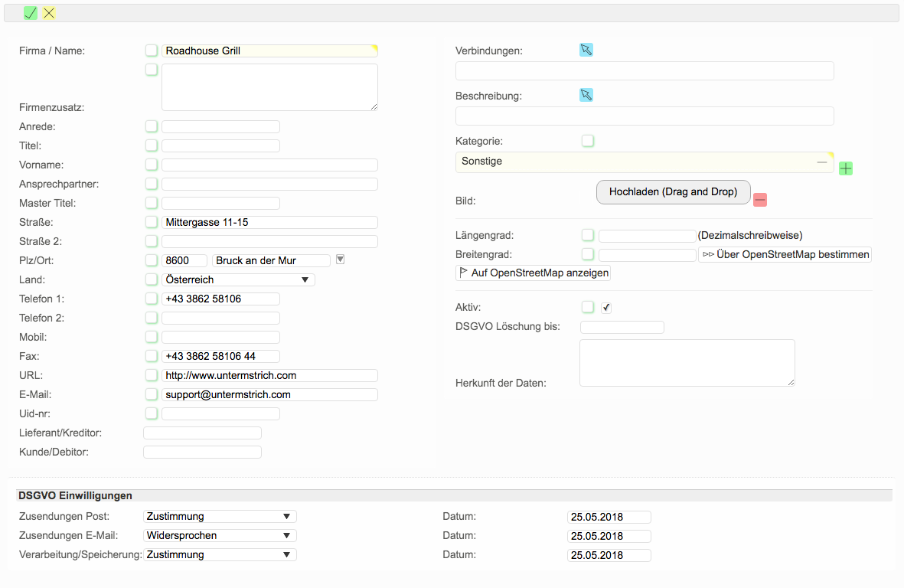904x588 pixels.
Task: Open the Verarbeitung/Speicherung dropdown
Action: [x=220, y=555]
